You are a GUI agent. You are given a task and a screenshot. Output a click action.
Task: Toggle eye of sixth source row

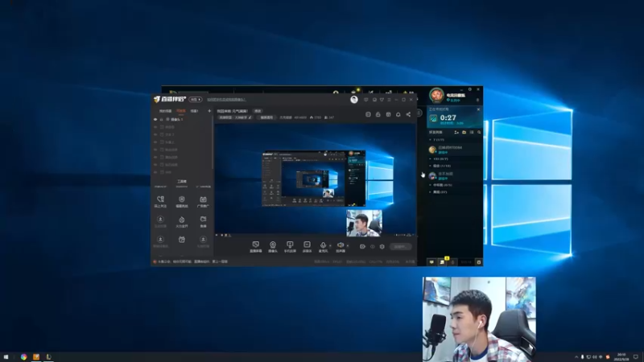(155, 157)
